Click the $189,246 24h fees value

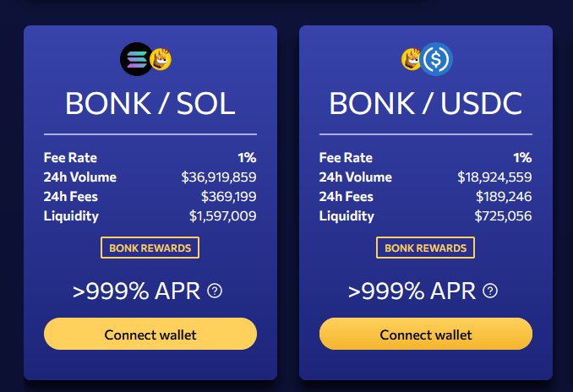tap(502, 197)
